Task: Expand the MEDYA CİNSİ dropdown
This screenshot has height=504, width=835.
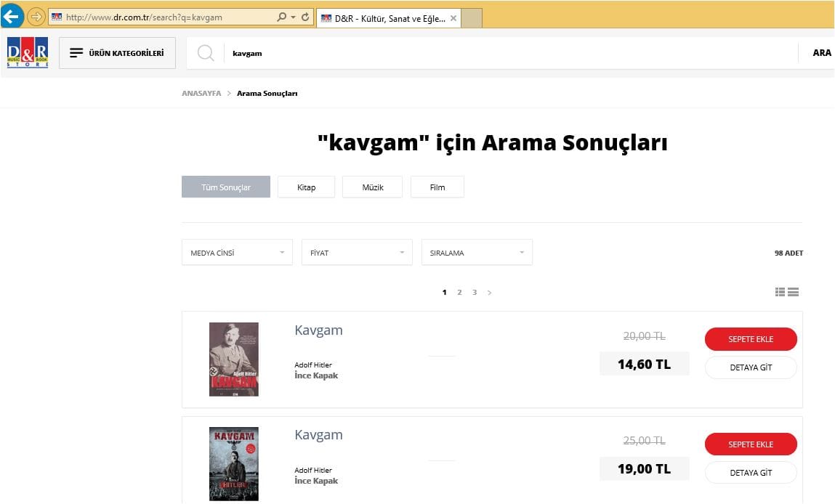Action: click(x=237, y=252)
